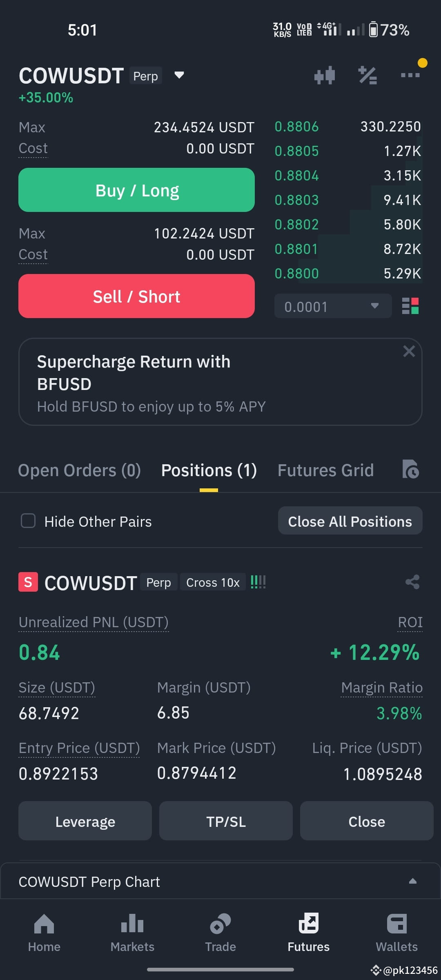The image size is (441, 980).
Task: Check the Hide Other Pairs checkbox
Action: tap(28, 521)
